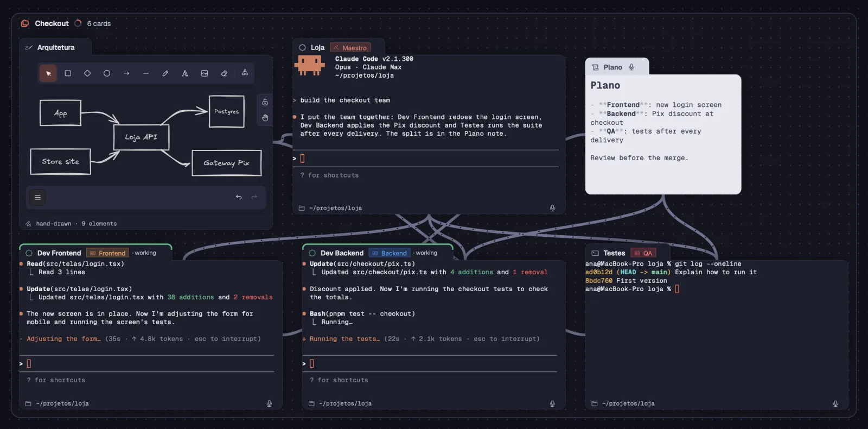Click the Maestro role badge
Viewport: 868px width, 429px height.
(x=350, y=48)
